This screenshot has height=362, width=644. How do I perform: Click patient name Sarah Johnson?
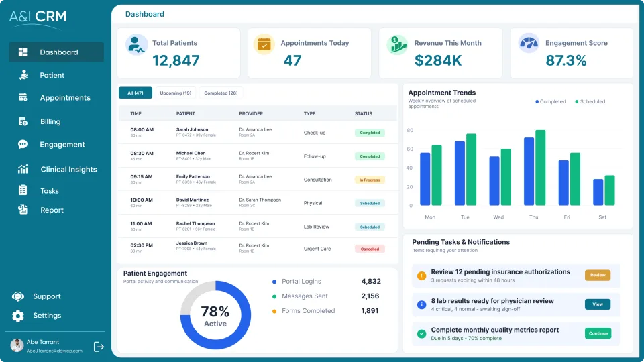coord(192,129)
